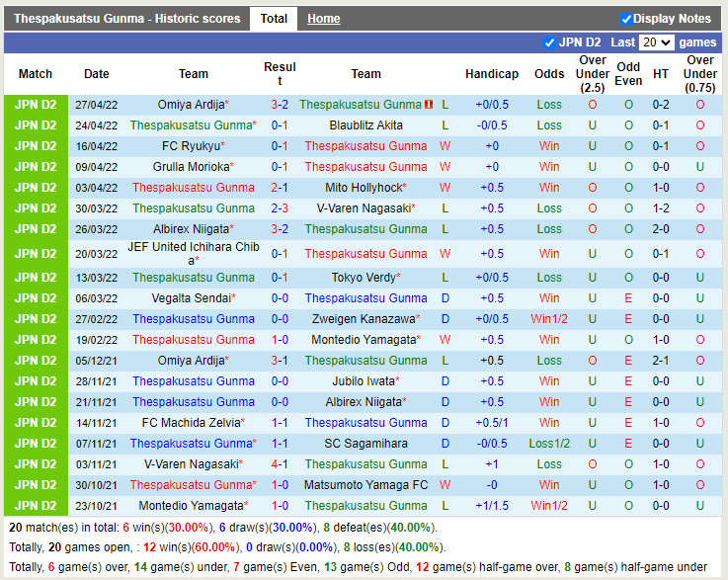Image resolution: width=728 pixels, height=580 pixels.
Task: Uncheck the JPN D2 league filter
Action: click(x=549, y=42)
